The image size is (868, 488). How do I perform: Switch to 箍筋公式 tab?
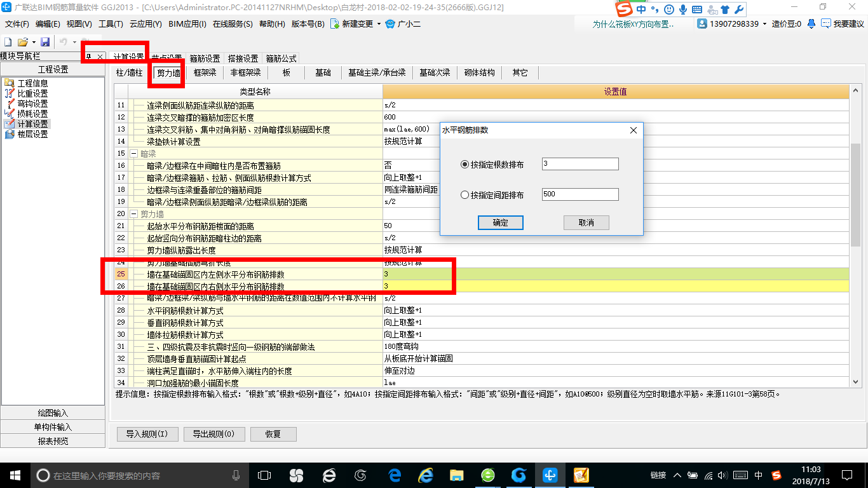[x=281, y=58]
